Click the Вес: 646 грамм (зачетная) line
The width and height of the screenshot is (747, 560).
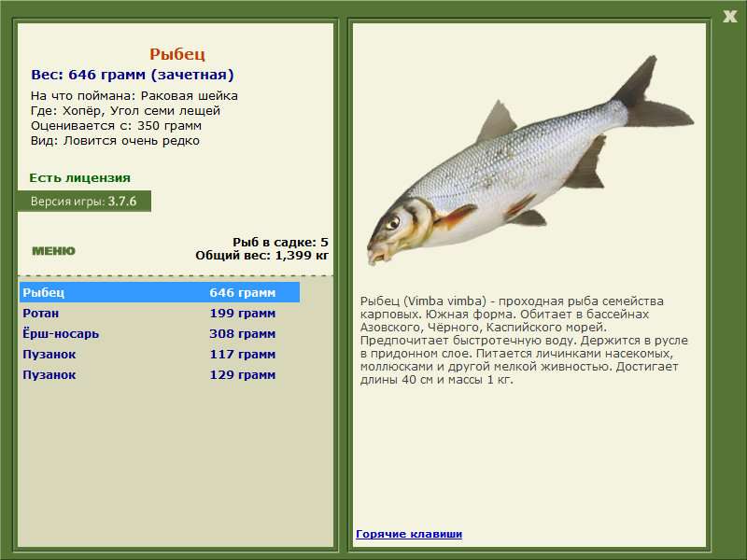point(133,75)
